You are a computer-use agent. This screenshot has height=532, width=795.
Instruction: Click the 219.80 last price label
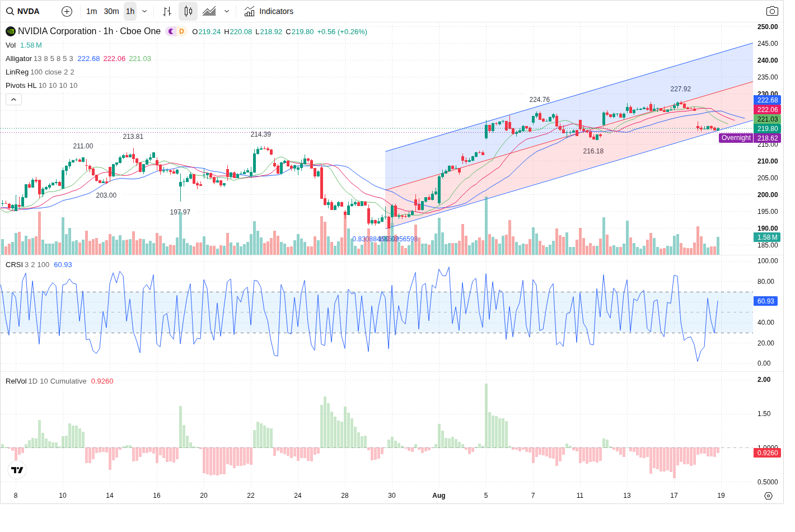[x=768, y=129]
